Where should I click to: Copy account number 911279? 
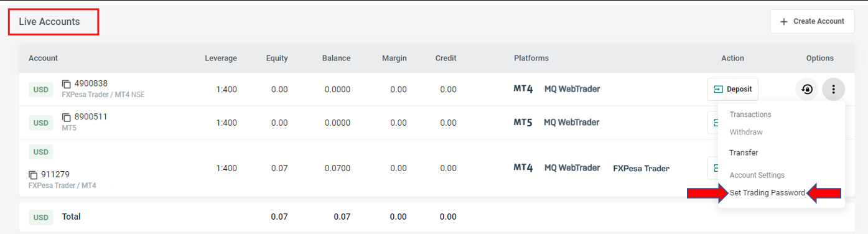33,175
